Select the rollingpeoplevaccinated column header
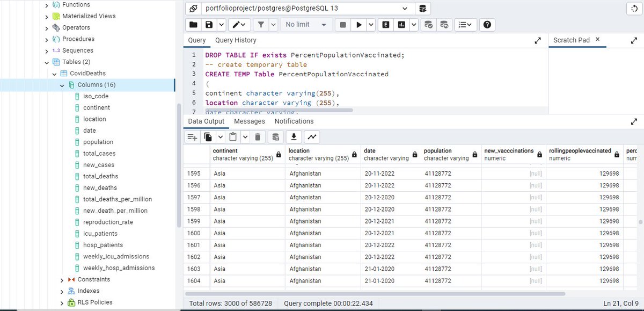Screen dimensions: 644x311 (584, 154)
